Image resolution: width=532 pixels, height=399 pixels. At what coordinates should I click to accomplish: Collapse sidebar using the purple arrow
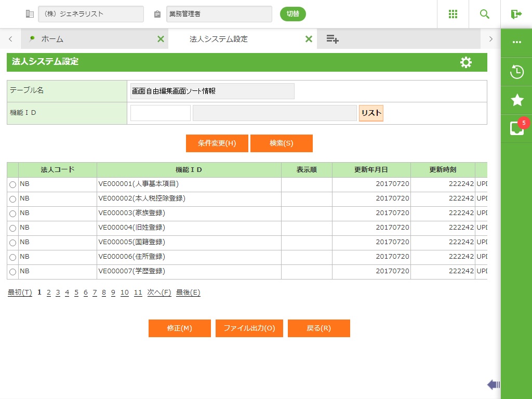click(493, 384)
